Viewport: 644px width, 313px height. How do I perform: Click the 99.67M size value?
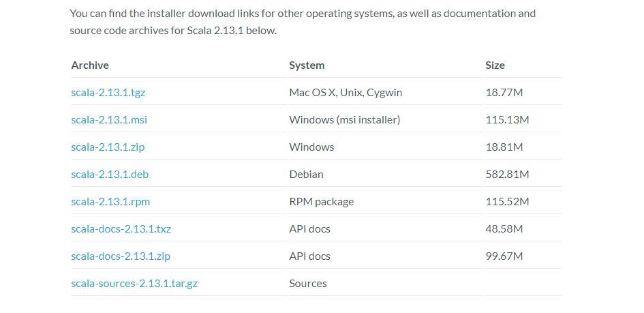(x=504, y=256)
